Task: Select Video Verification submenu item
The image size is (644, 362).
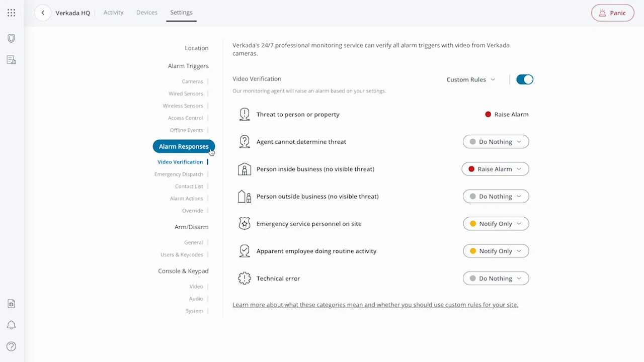Action: (x=180, y=162)
